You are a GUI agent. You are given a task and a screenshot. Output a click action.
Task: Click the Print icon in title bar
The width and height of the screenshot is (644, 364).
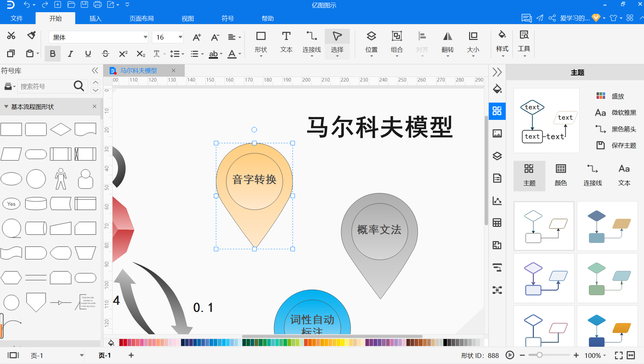(x=97, y=5)
